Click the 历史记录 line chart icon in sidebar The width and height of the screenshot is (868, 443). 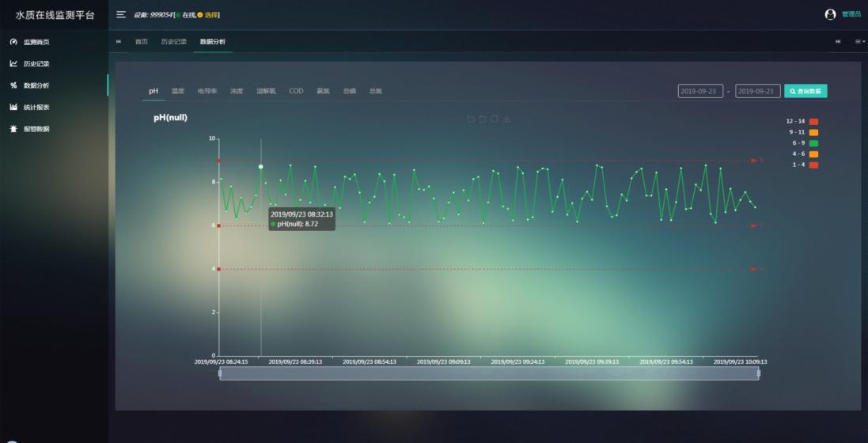[13, 63]
